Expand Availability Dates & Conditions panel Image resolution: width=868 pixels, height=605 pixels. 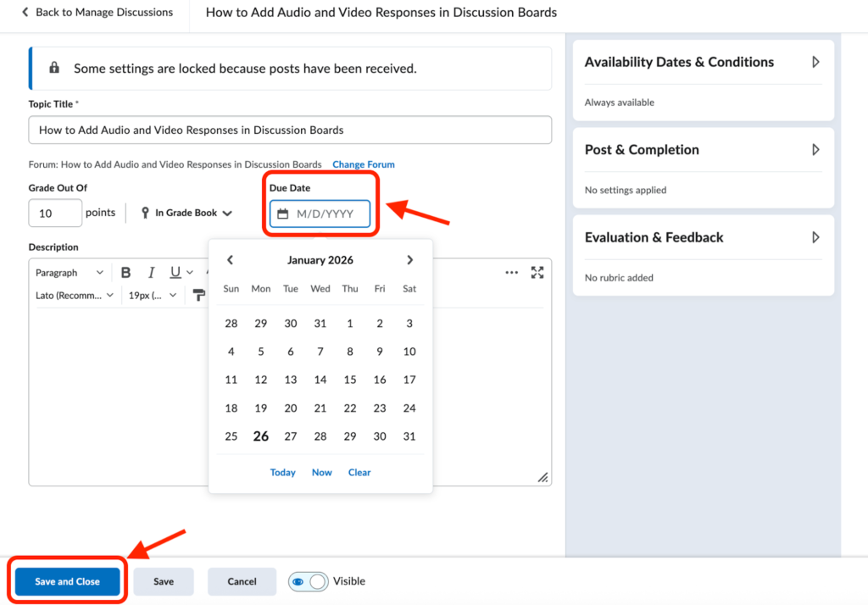tap(815, 62)
